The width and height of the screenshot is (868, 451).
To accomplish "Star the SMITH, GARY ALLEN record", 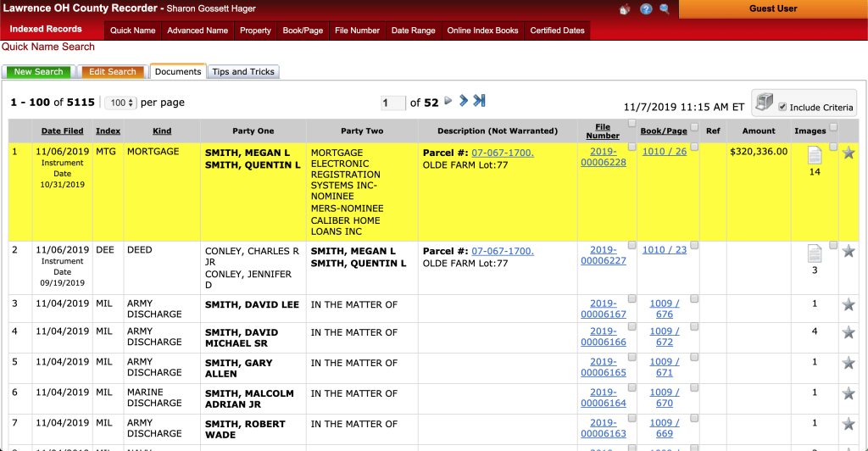I will point(848,363).
